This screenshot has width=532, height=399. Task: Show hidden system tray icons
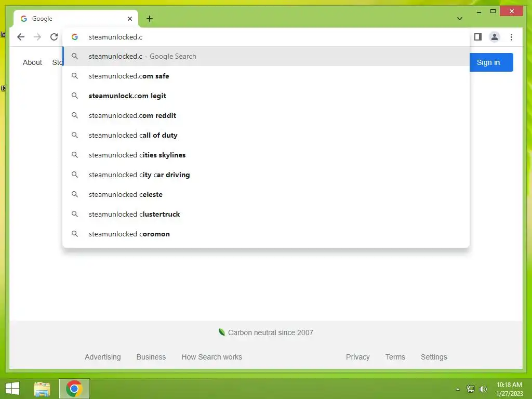[458, 389]
